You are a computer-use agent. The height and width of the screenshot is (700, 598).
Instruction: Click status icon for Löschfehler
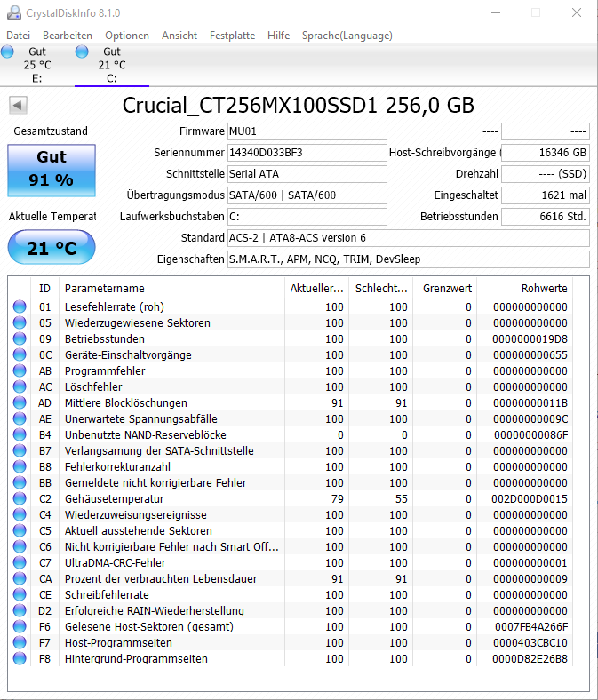tap(20, 386)
